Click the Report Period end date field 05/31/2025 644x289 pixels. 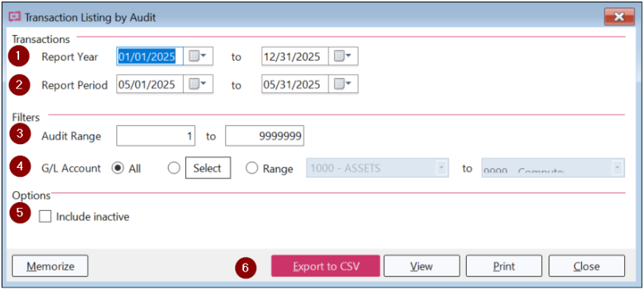[295, 84]
